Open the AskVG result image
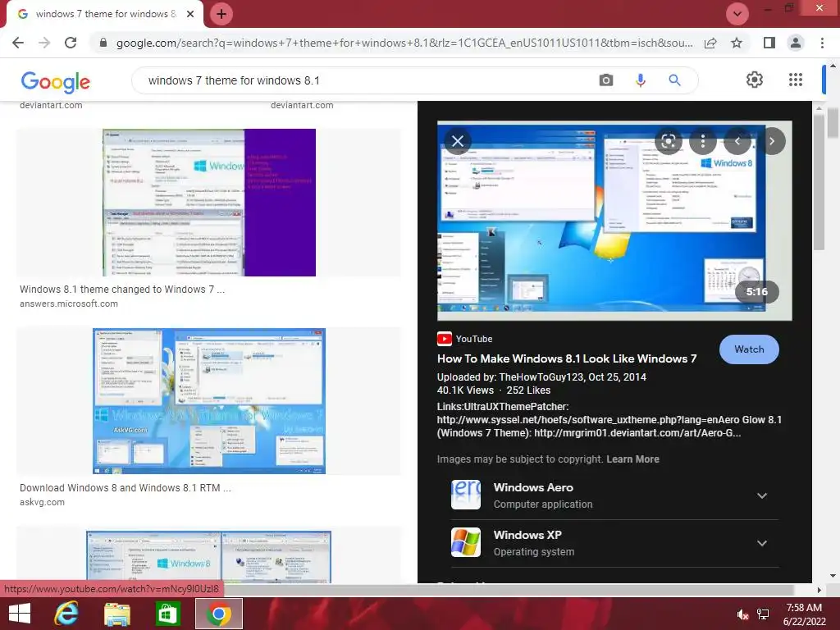Image resolution: width=840 pixels, height=630 pixels. 209,401
